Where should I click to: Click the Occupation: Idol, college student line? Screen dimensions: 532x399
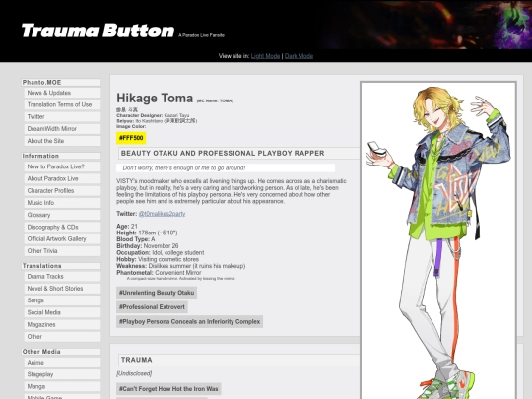point(161,253)
